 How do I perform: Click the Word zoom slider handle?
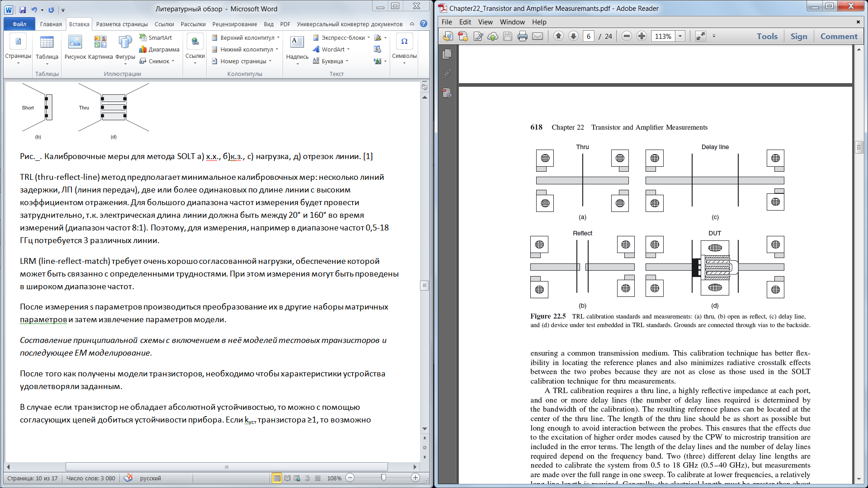[383, 478]
